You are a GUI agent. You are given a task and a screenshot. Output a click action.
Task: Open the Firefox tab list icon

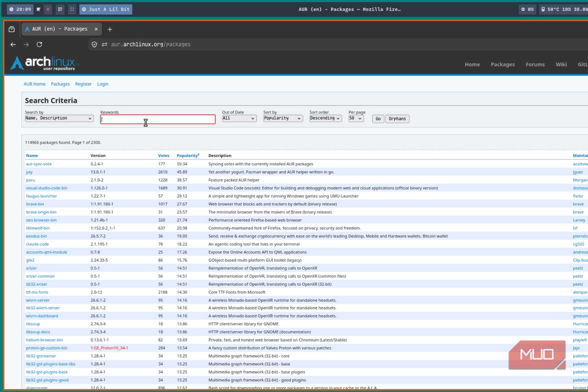pos(12,29)
